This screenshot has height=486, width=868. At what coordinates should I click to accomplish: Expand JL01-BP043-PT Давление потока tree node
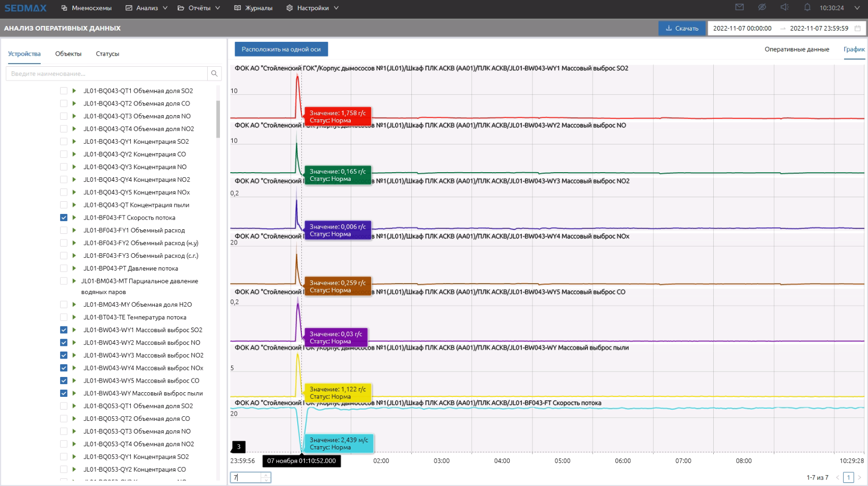tap(74, 268)
